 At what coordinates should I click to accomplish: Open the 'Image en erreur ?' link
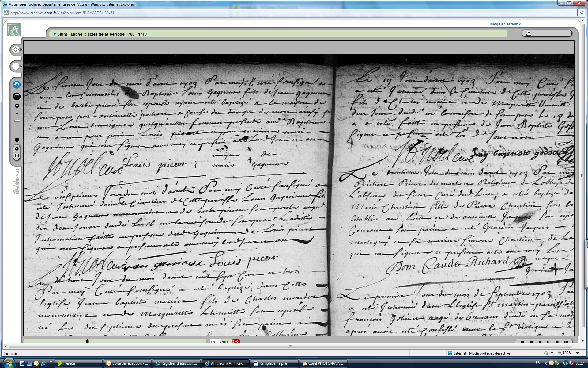coord(505,24)
